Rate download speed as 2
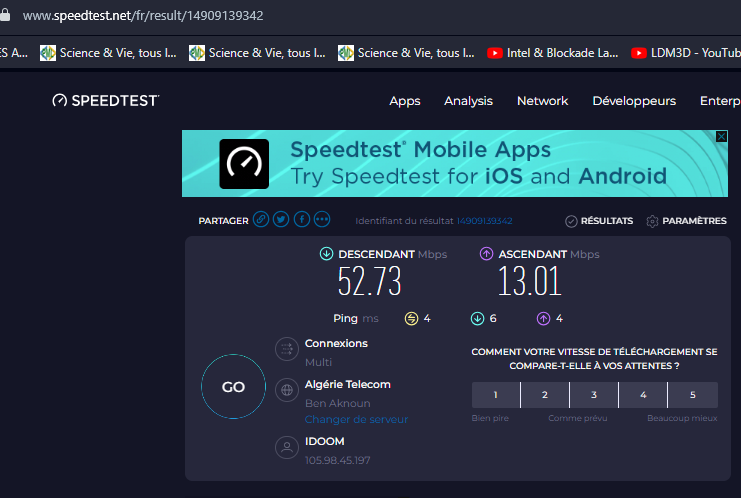The width and height of the screenshot is (741, 498). click(545, 395)
